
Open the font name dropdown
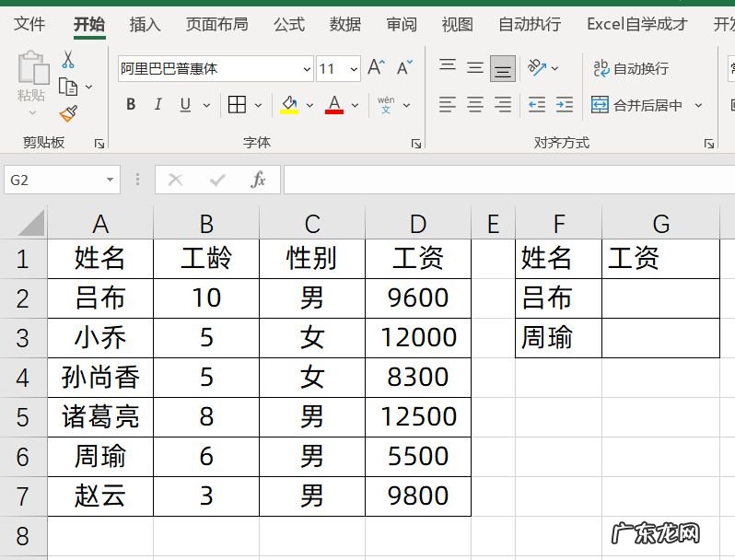coord(307,69)
